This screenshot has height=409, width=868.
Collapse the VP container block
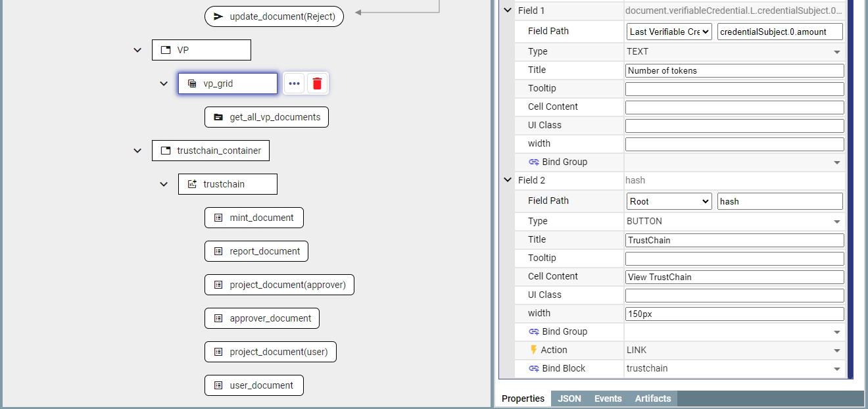click(x=137, y=50)
